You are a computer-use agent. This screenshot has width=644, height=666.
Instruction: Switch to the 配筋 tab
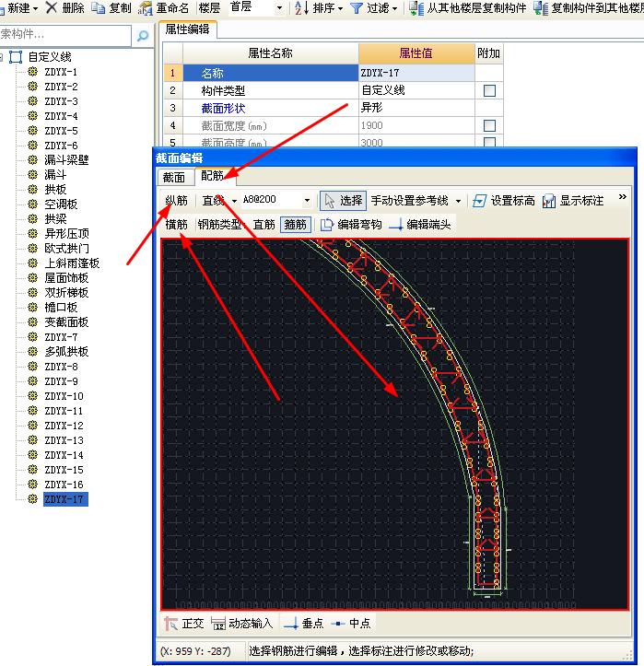[213, 176]
